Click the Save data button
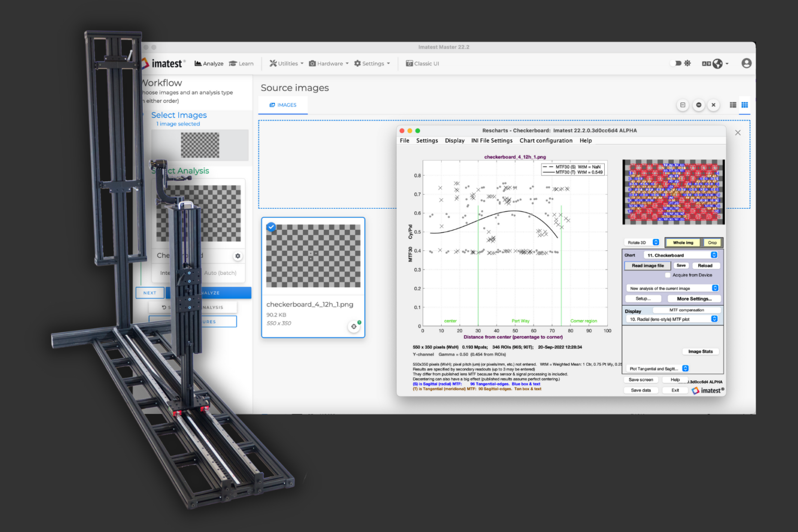 click(x=641, y=390)
